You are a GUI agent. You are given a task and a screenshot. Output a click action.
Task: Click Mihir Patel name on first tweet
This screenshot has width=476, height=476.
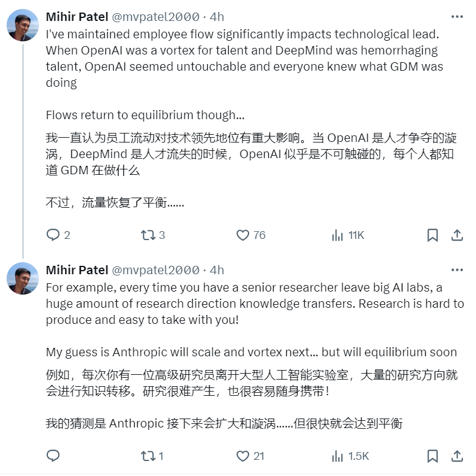(77, 17)
